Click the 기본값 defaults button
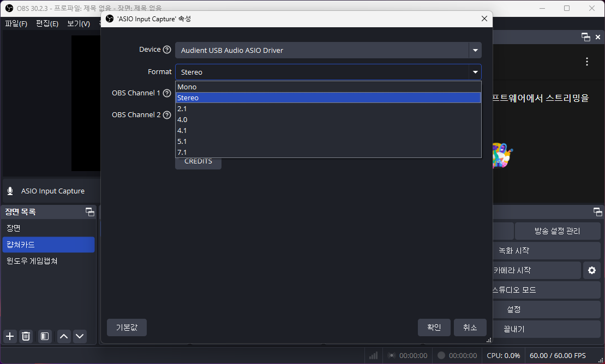The height and width of the screenshot is (364, 605). click(x=127, y=327)
